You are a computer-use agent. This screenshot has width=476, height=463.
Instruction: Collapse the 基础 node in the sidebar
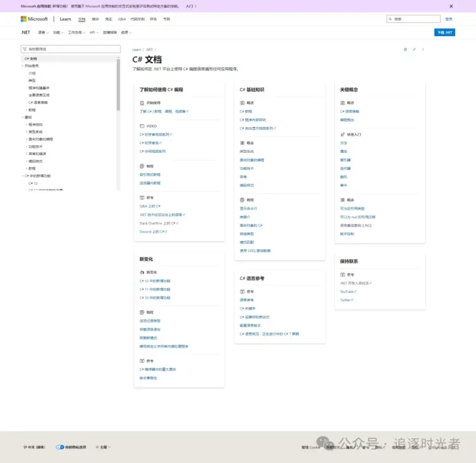click(x=23, y=117)
